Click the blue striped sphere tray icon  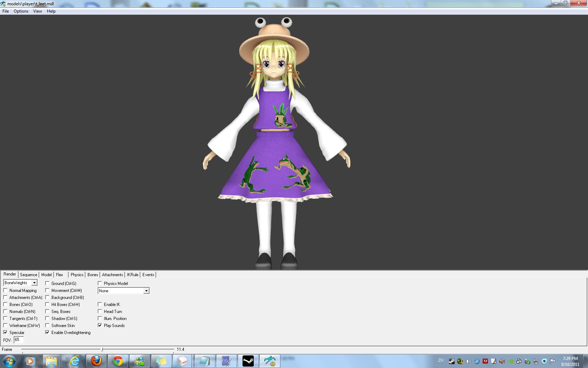coord(477,361)
